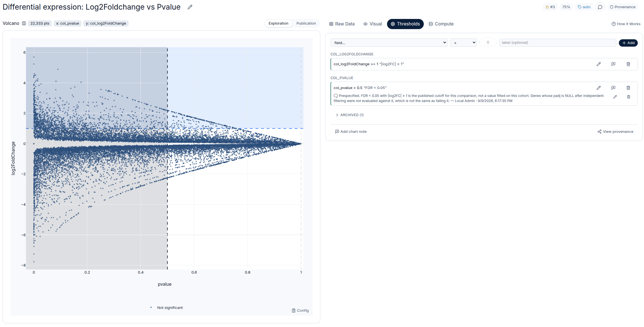The image size is (644, 327).
Task: Click Add chart note
Action: [351, 132]
